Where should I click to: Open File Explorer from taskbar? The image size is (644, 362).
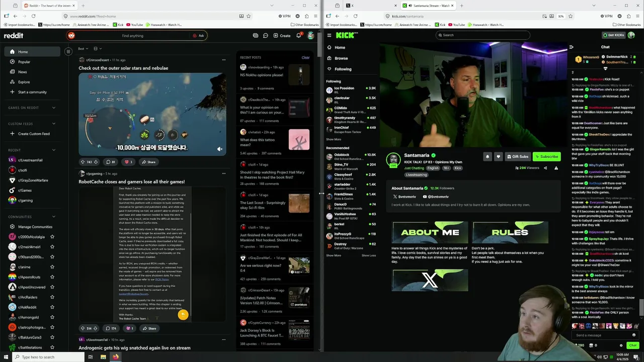[103, 357]
